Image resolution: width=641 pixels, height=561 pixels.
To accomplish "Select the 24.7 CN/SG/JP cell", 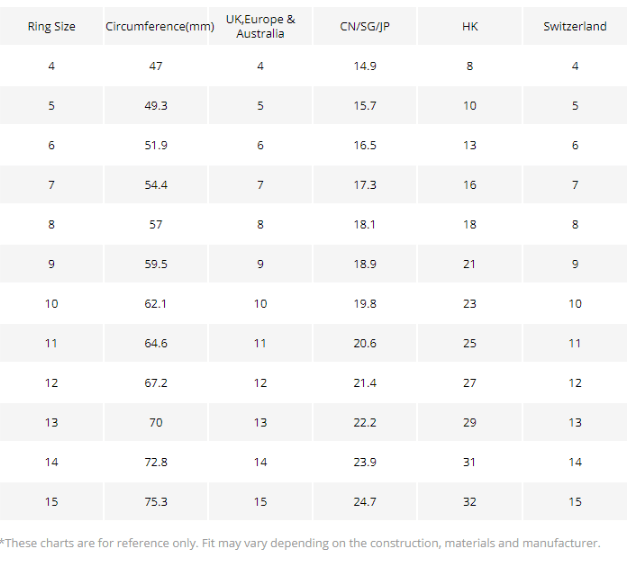I will point(364,502).
